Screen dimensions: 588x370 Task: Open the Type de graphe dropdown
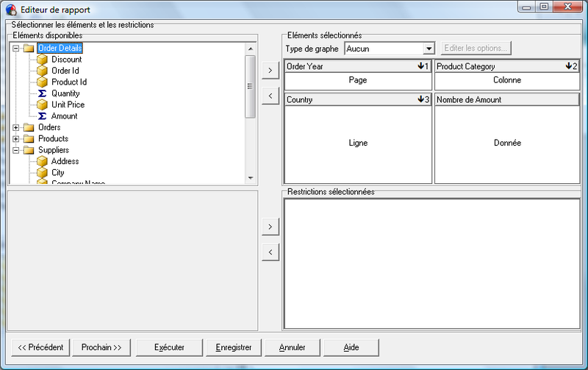coord(429,49)
